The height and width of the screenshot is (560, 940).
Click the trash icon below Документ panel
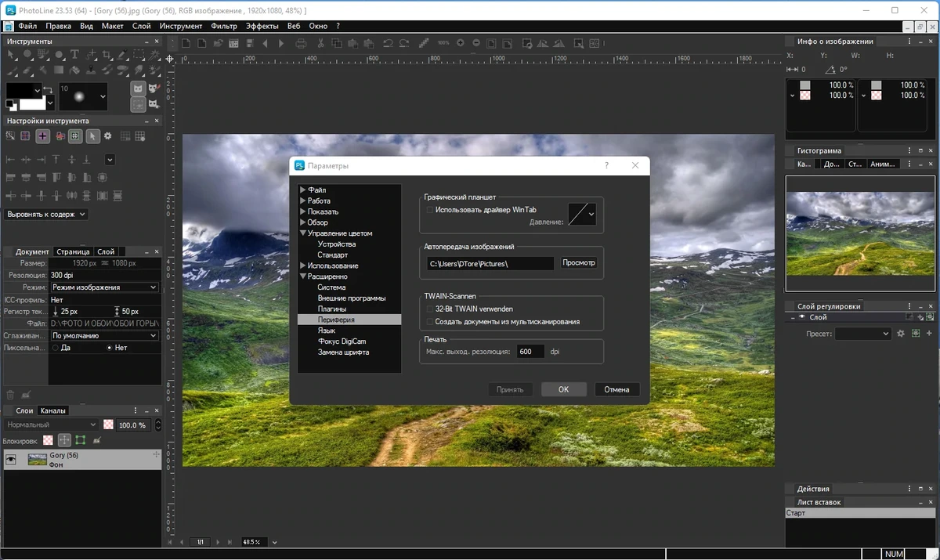click(10, 395)
